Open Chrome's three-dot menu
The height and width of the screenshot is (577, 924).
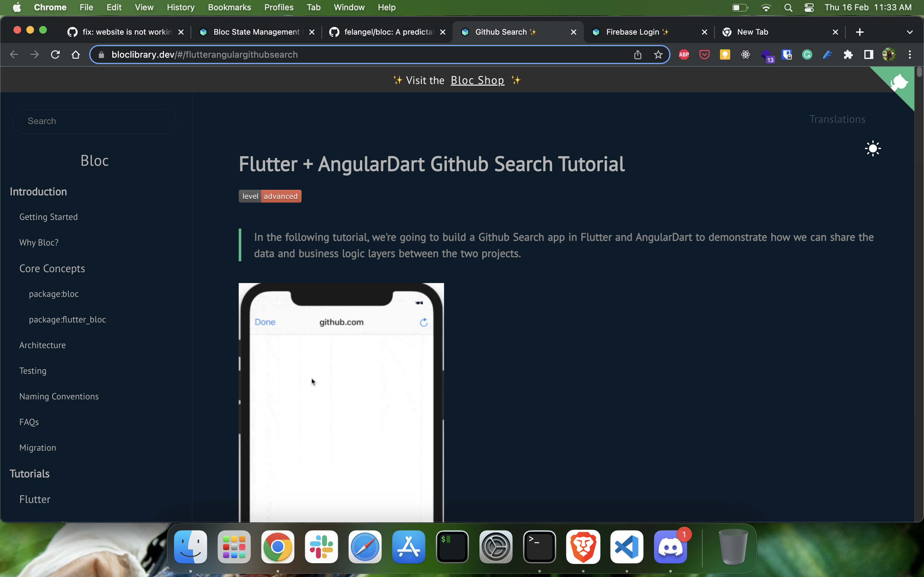(910, 54)
